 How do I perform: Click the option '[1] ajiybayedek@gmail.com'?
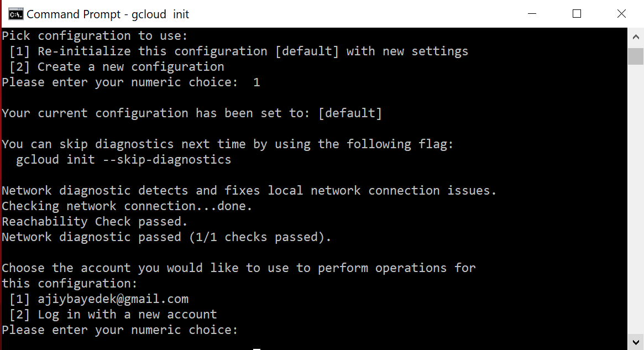click(x=99, y=299)
